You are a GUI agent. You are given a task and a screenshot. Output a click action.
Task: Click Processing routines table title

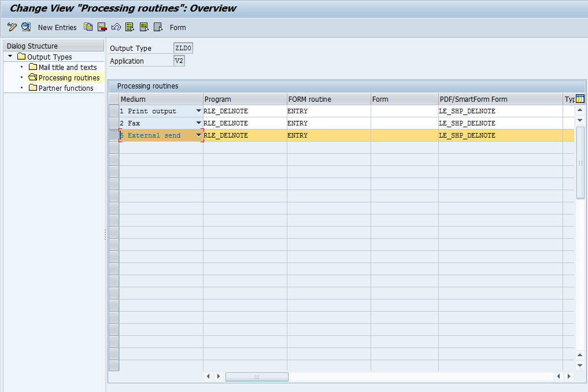pos(148,86)
